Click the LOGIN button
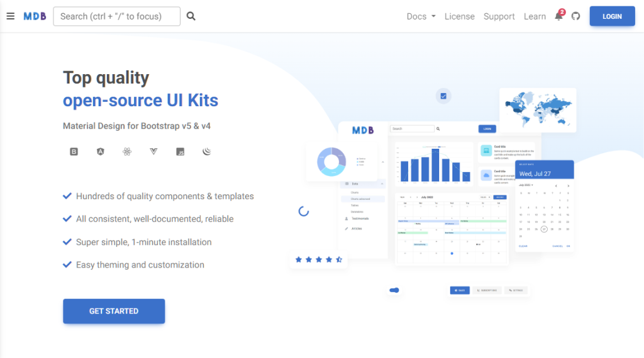 point(612,16)
